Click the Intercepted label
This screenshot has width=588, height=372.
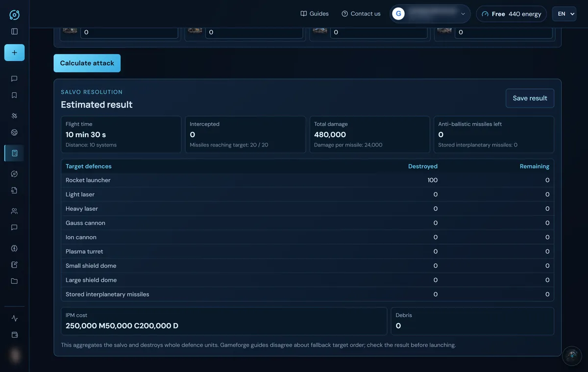[x=204, y=124]
